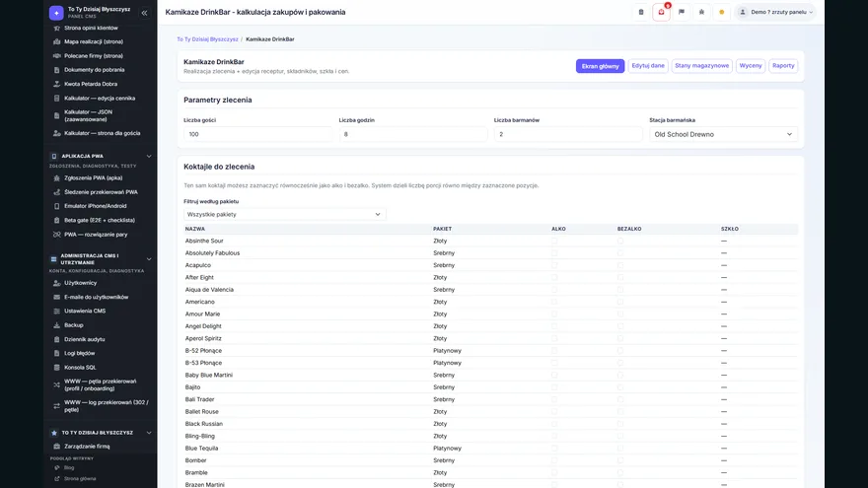
Task: Tick Bezalko checkbox for After Eight
Action: [x=620, y=277]
